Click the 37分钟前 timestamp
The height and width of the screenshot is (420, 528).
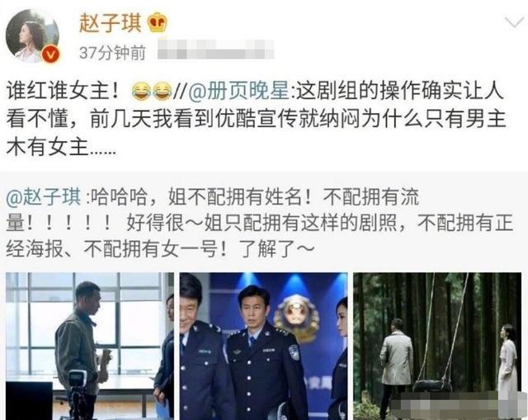click(112, 53)
